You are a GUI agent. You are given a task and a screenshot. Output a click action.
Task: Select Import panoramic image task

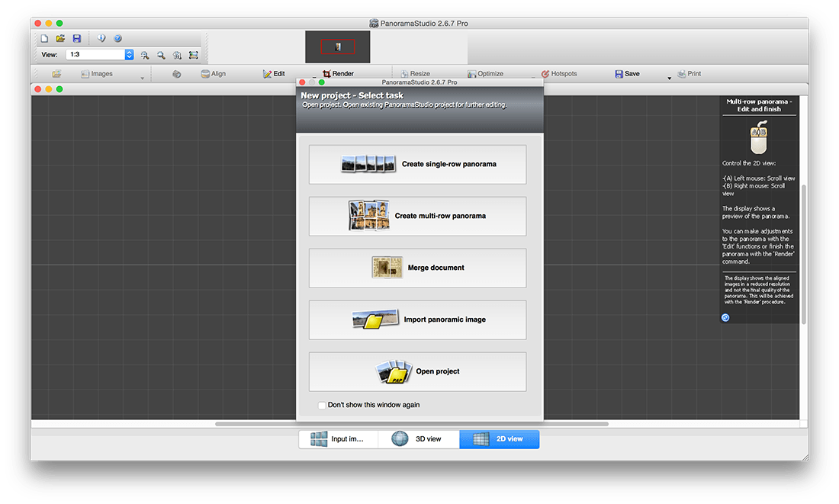[417, 320]
